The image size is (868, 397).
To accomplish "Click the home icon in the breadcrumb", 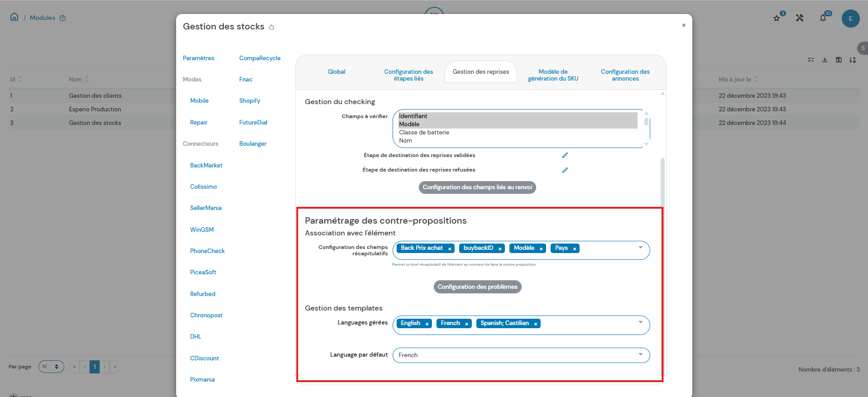I will click(14, 17).
